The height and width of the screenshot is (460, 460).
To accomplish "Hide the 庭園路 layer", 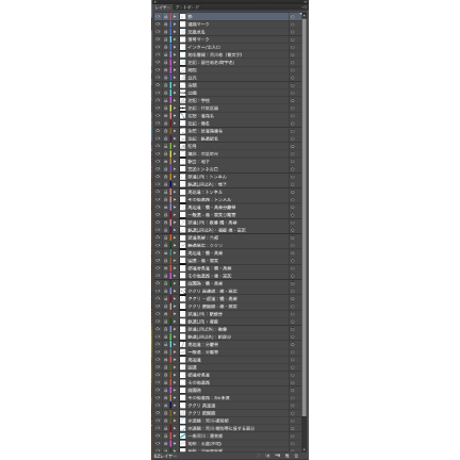I will [x=158, y=390].
